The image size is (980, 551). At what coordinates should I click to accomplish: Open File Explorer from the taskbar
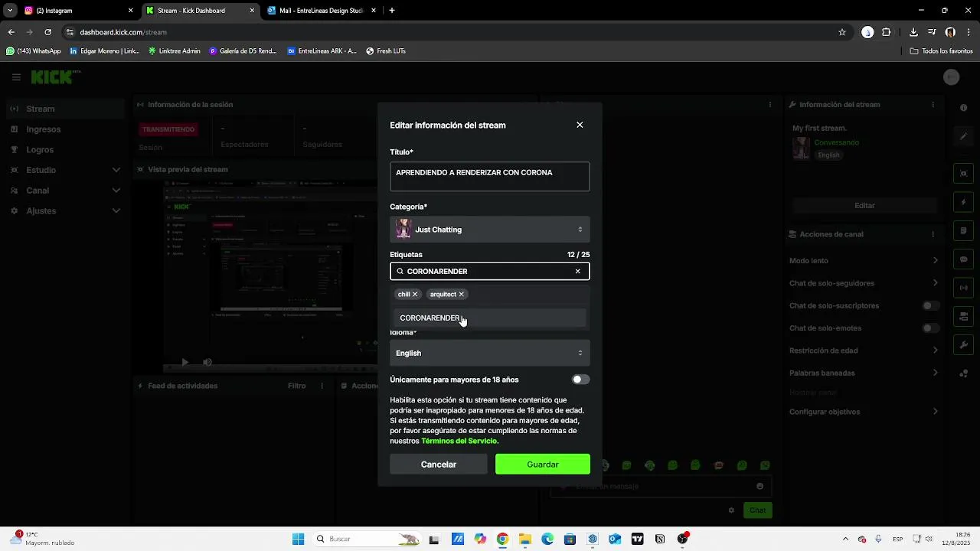[525, 539]
